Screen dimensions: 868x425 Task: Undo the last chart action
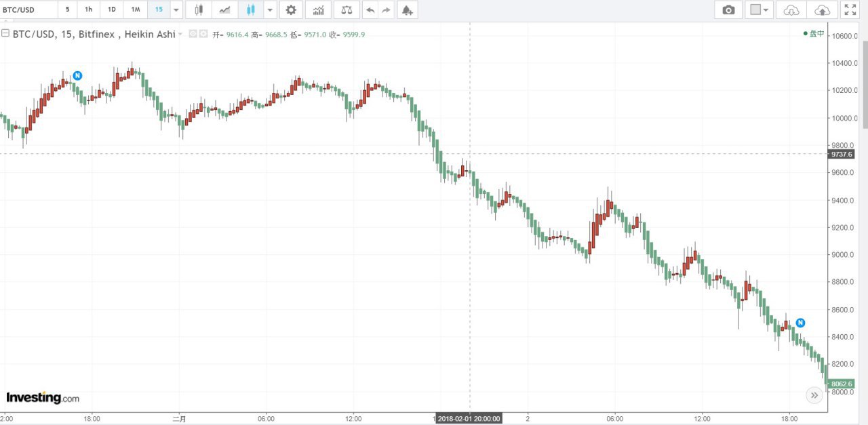(x=370, y=10)
